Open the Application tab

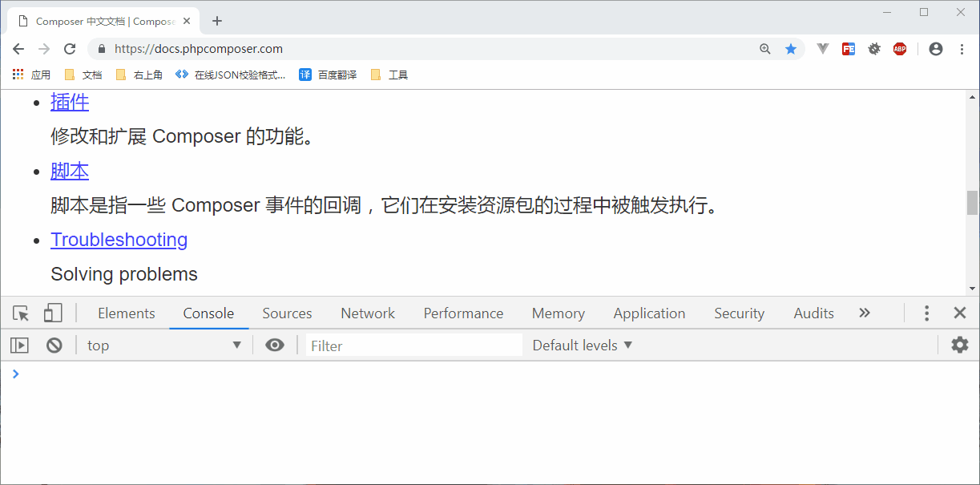[x=649, y=313]
